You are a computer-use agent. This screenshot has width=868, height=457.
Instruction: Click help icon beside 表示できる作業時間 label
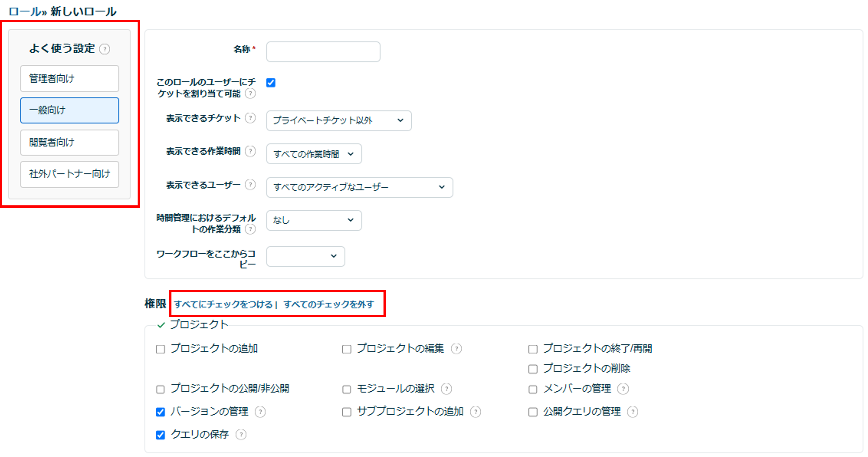tap(250, 151)
